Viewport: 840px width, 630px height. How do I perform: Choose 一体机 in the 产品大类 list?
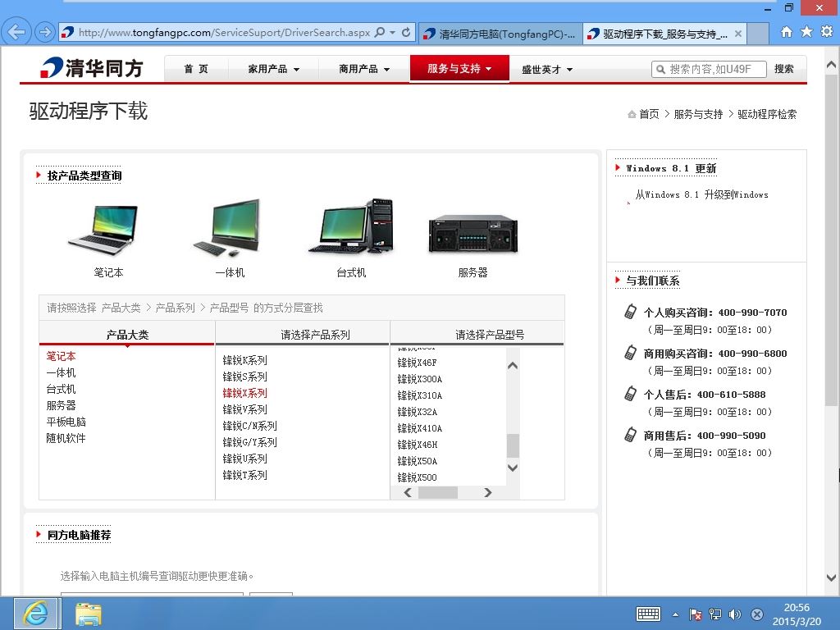tap(61, 373)
